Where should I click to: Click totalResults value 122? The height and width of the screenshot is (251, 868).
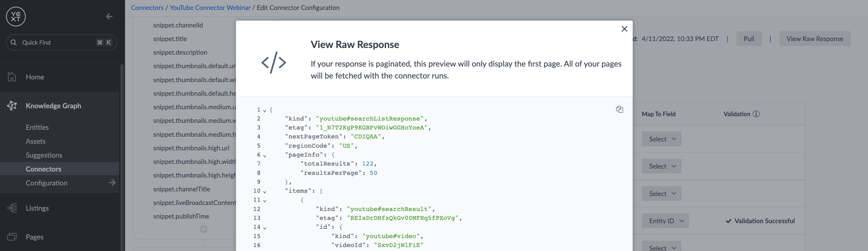click(x=368, y=164)
